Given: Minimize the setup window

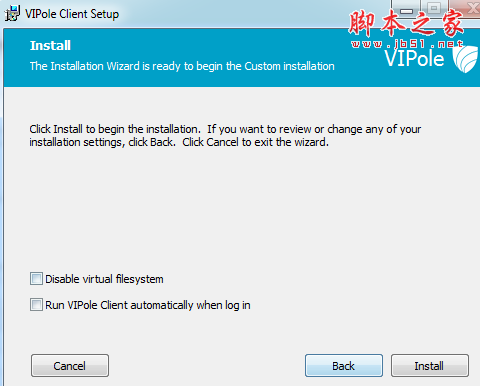Looking at the screenshot, I should 406,10.
